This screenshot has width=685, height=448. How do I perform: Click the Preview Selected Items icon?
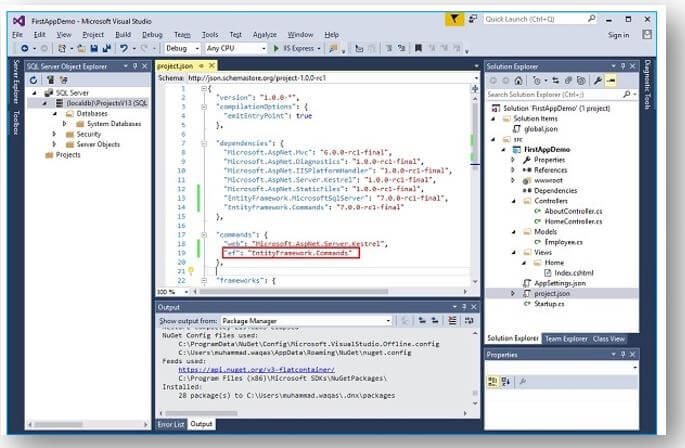pos(611,80)
